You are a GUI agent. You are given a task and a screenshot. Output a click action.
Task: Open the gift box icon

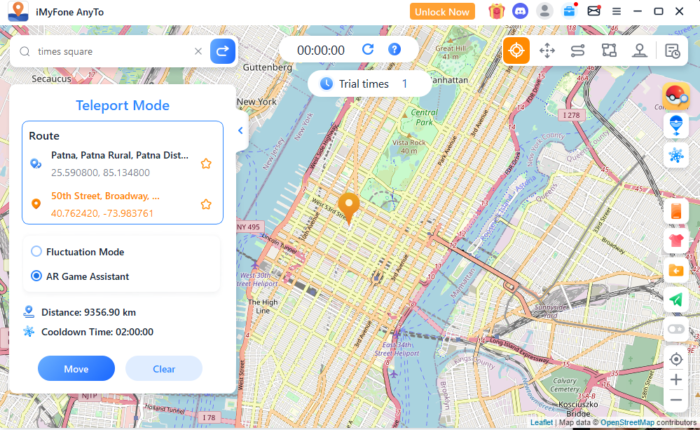(x=496, y=11)
